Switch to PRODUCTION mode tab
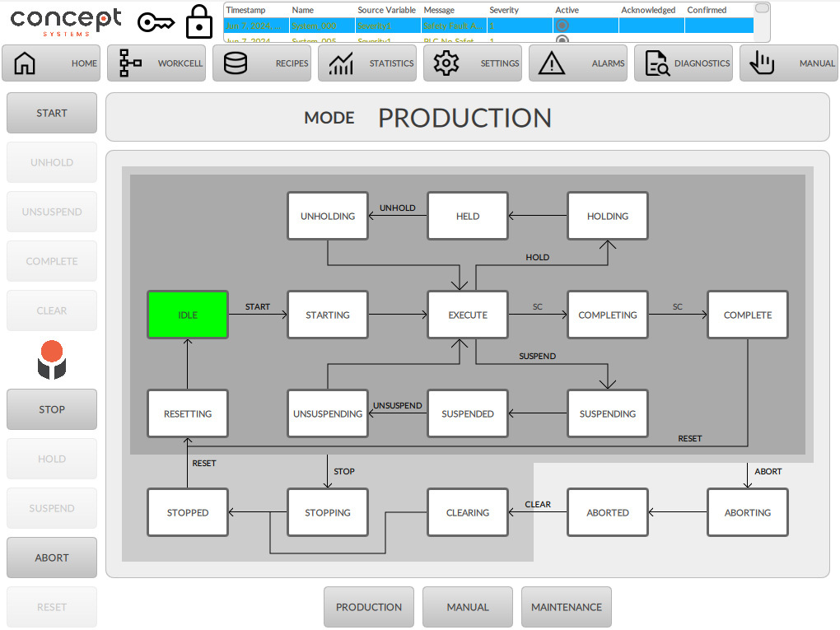Image resolution: width=840 pixels, height=630 pixels. point(369,607)
